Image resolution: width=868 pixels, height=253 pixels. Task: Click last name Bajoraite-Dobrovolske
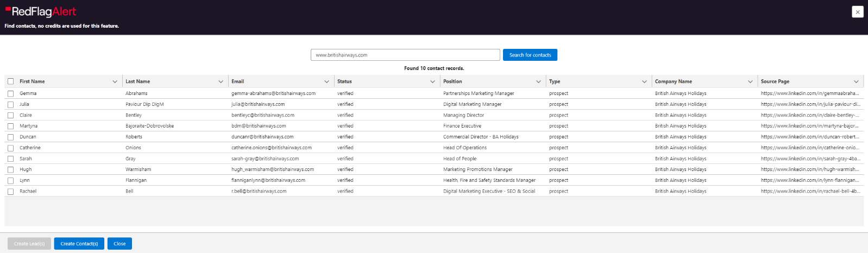pos(150,126)
